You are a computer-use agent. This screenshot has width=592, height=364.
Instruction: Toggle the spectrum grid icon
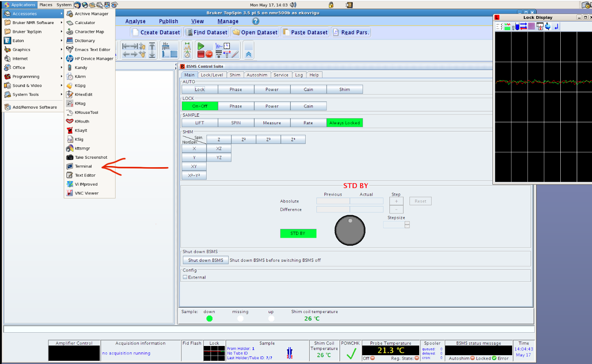click(174, 54)
